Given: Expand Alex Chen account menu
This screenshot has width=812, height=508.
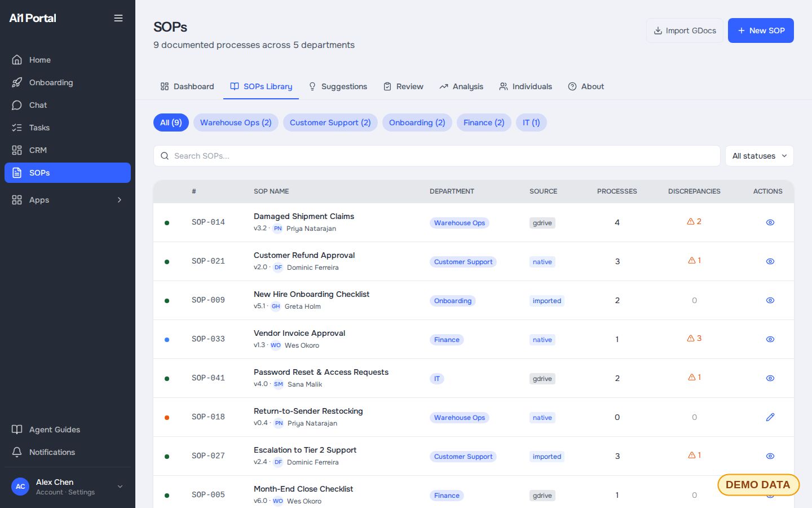Looking at the screenshot, I should coord(68,487).
